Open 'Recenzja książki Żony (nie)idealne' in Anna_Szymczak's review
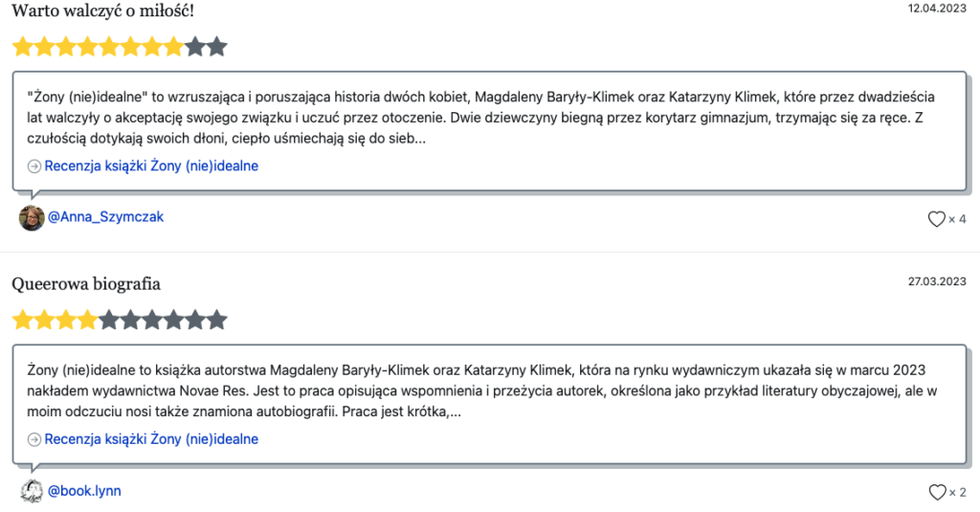 tap(151, 167)
